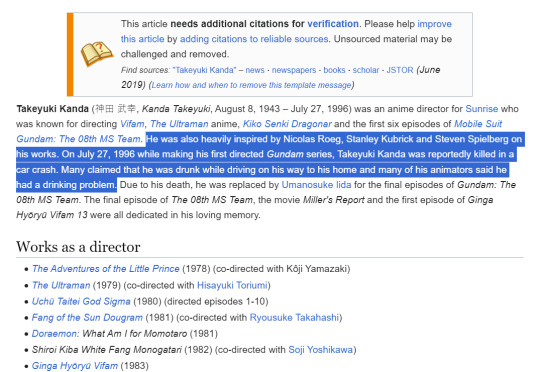Open 'The Ultraman' link in the works list
540x372 pixels.
click(61, 285)
